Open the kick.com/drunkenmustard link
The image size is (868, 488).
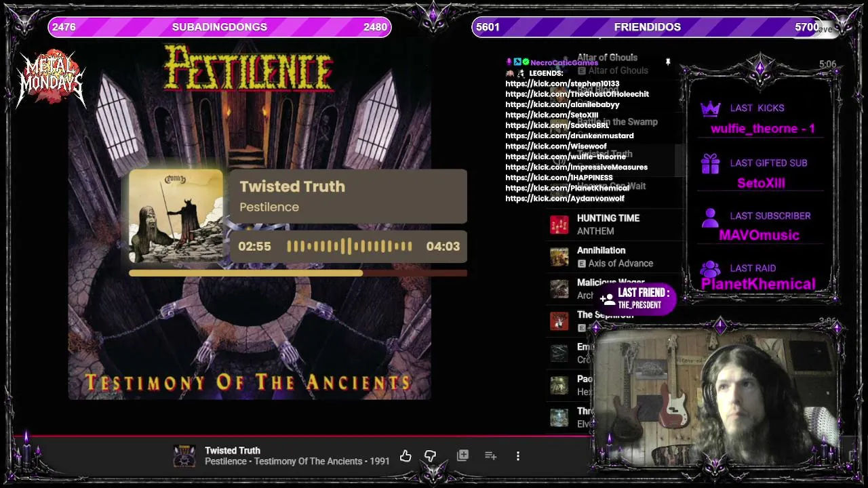coord(570,136)
